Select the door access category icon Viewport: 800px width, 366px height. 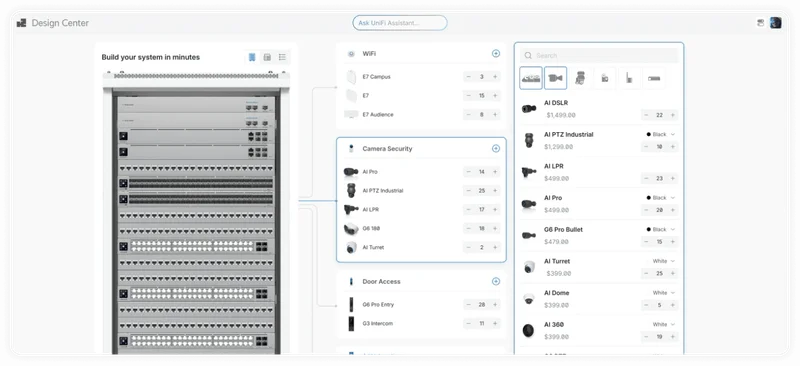pyautogui.click(x=605, y=78)
